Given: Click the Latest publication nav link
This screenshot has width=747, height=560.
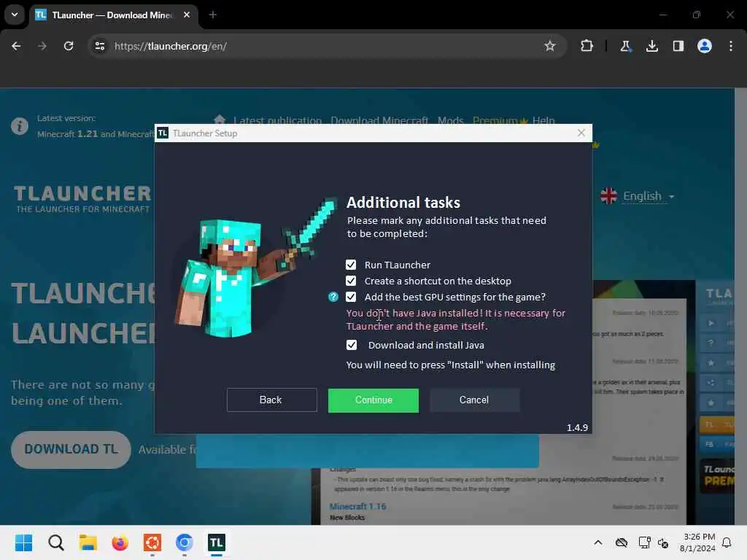Looking at the screenshot, I should click(x=277, y=120).
